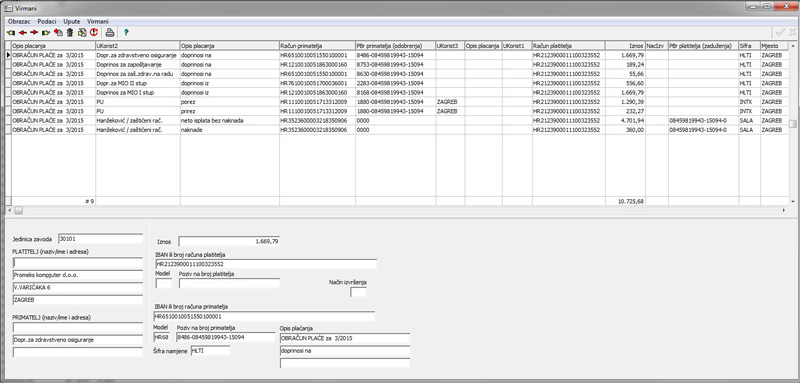The height and width of the screenshot is (383, 800).
Task: Click the prirez description cell
Action: click(x=229, y=111)
